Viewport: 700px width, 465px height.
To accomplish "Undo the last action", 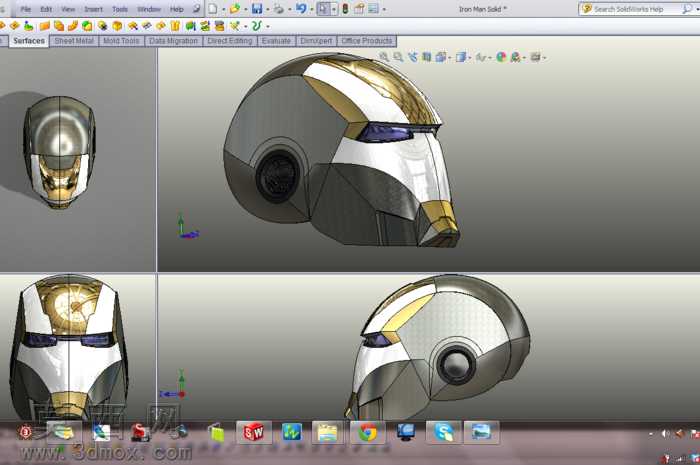I will (x=301, y=8).
